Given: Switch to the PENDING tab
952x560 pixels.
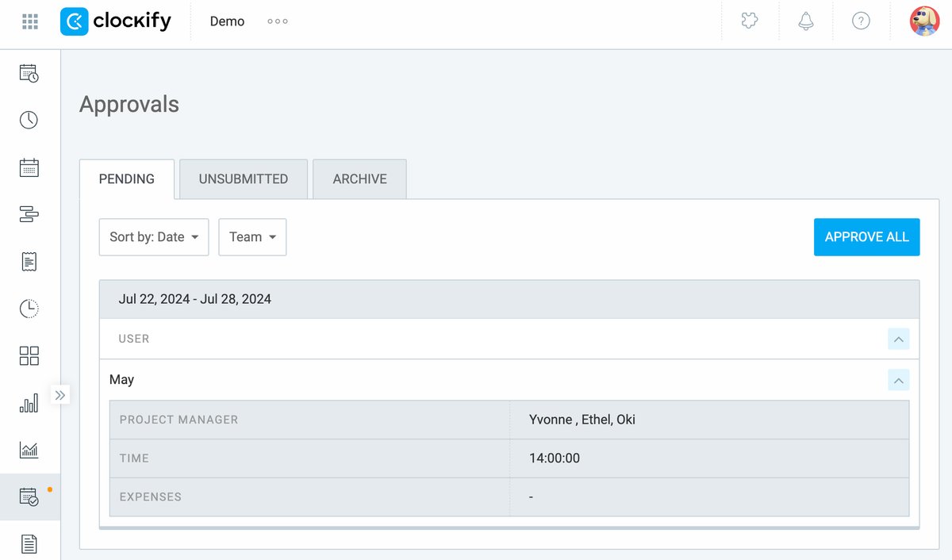Looking at the screenshot, I should click(127, 179).
